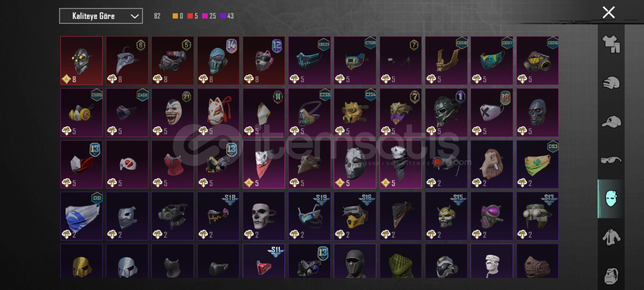The image size is (644, 290).
Task: Open the baseball cap category
Action: point(611,122)
